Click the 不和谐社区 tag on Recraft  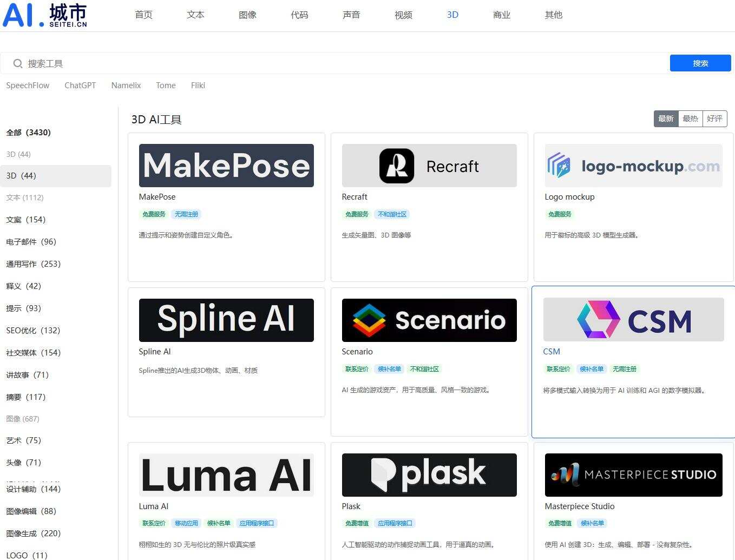pos(392,214)
